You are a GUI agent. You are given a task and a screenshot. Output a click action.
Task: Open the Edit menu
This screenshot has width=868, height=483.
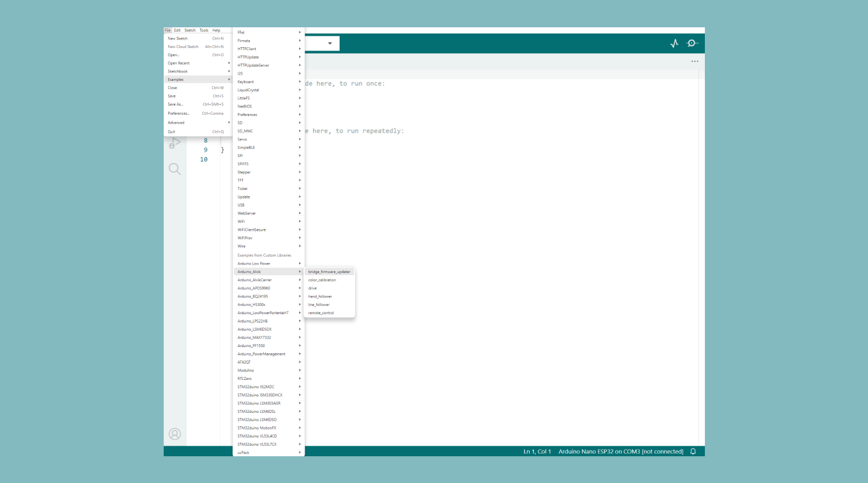pos(177,31)
